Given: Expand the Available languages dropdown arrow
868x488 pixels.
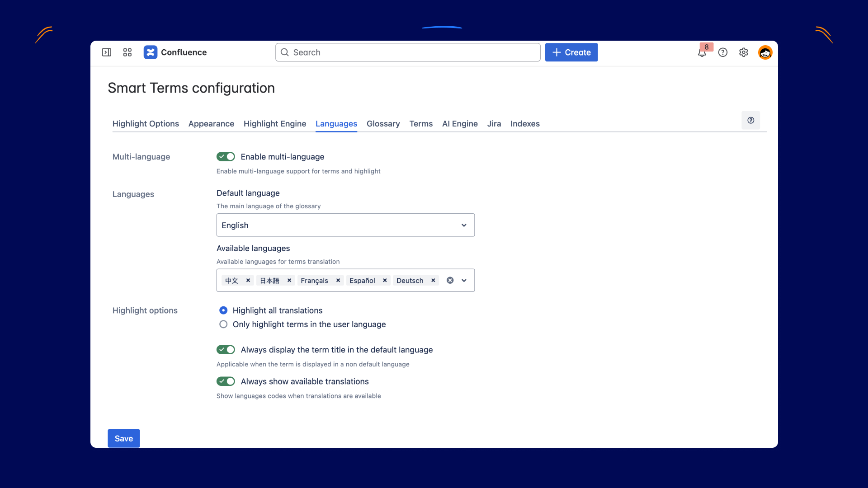Looking at the screenshot, I should pyautogui.click(x=464, y=281).
